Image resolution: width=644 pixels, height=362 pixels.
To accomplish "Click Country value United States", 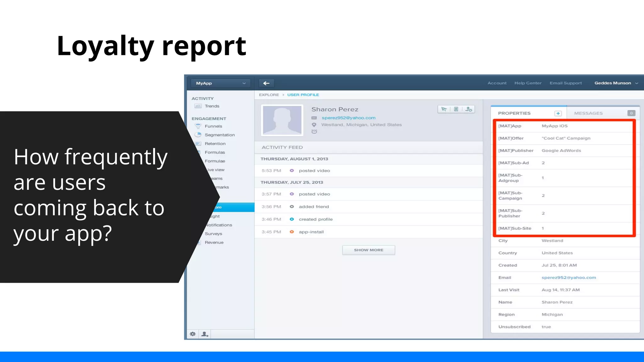I will pos(557,253).
